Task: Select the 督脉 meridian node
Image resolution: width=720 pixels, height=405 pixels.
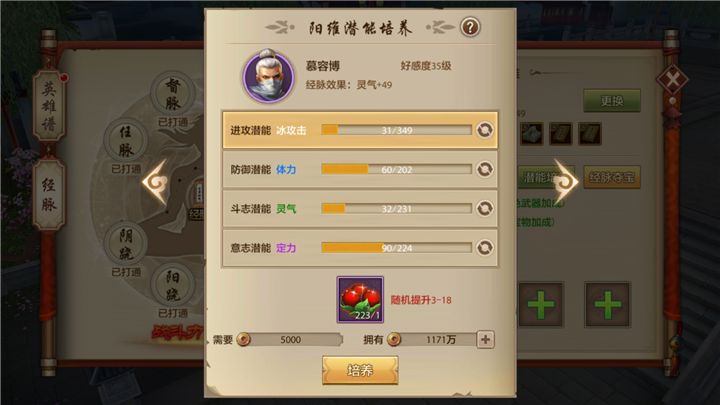Action: (173, 94)
